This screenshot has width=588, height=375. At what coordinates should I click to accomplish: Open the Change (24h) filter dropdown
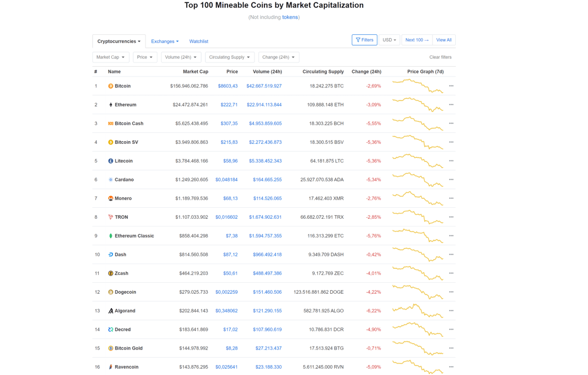pyautogui.click(x=278, y=57)
